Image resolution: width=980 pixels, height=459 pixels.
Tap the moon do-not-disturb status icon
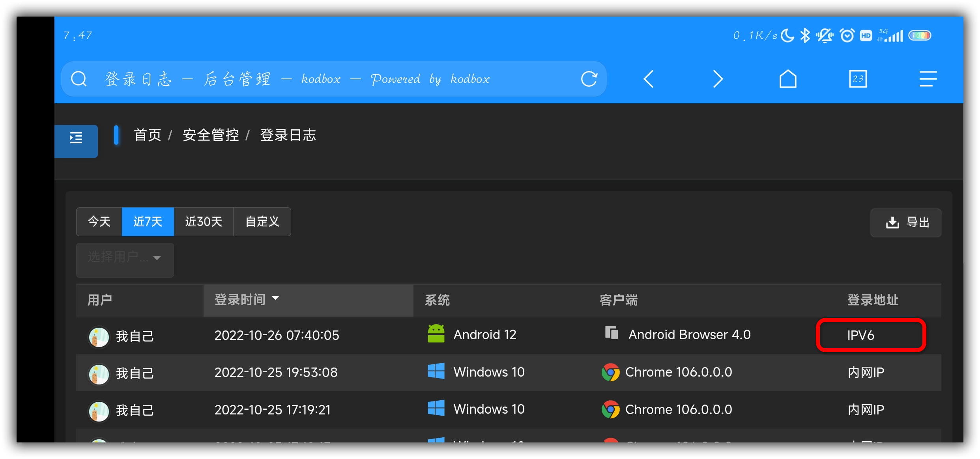pos(787,35)
